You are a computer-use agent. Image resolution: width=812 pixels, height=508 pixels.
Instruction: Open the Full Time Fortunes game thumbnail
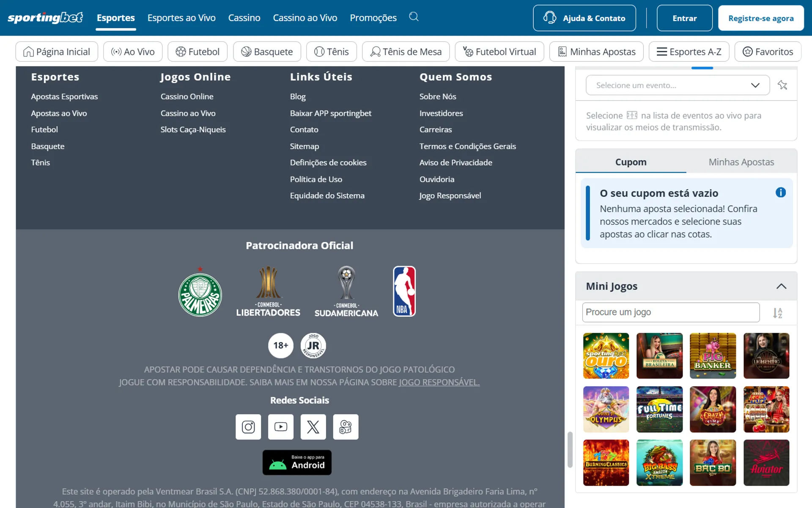click(x=659, y=409)
